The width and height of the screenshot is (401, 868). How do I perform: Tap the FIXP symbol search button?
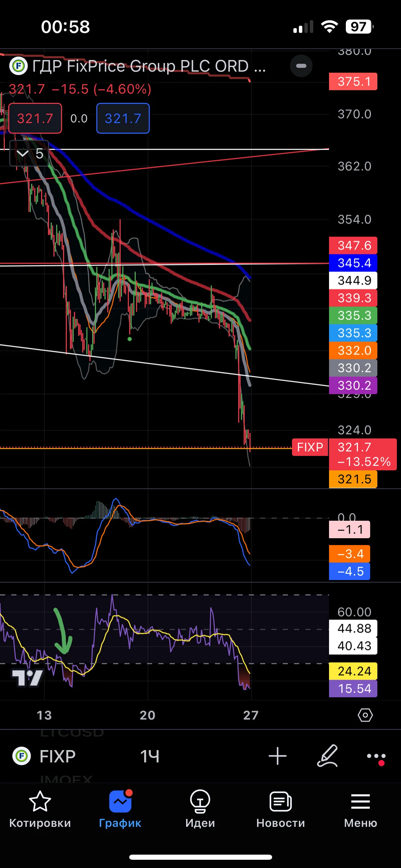click(x=44, y=756)
